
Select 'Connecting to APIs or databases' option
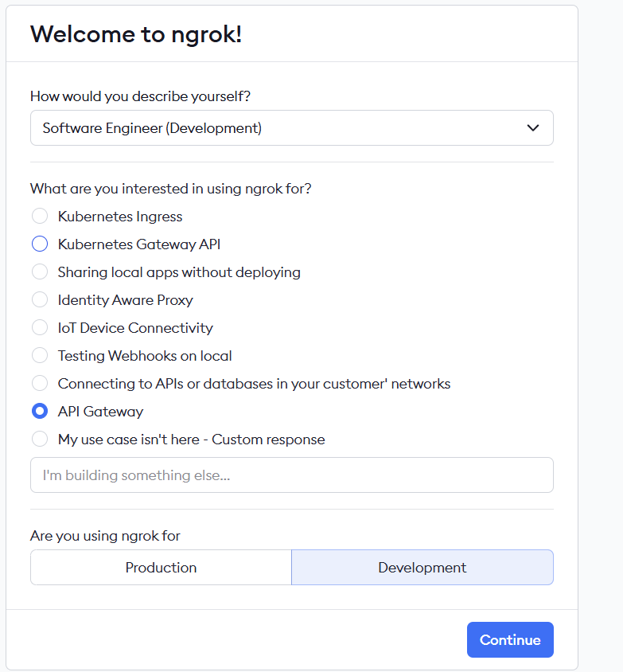[x=40, y=384]
